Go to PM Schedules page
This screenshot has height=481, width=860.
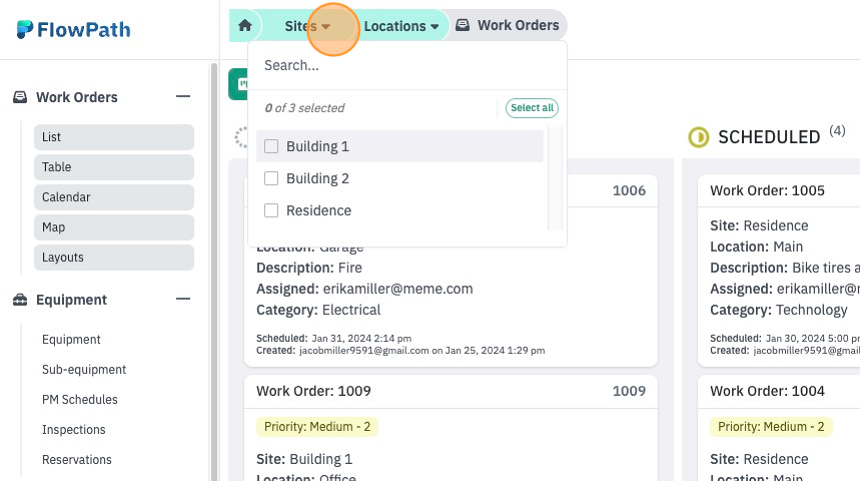80,399
